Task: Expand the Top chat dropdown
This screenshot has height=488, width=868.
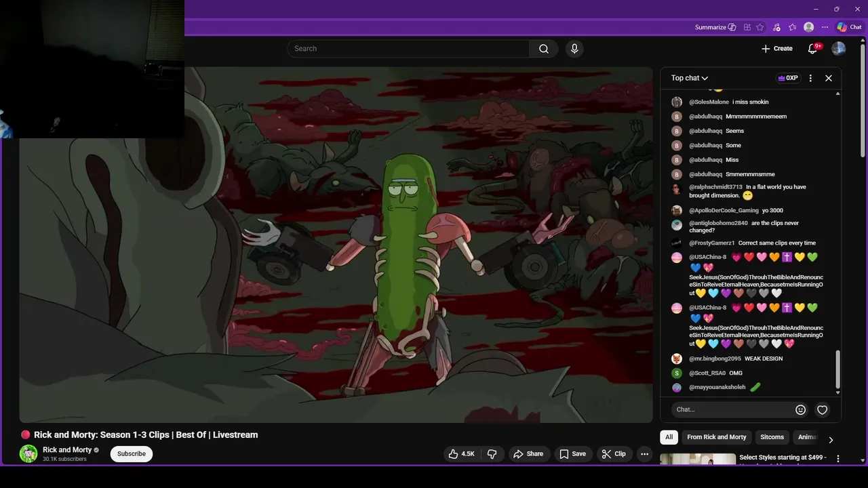Action: coord(690,78)
